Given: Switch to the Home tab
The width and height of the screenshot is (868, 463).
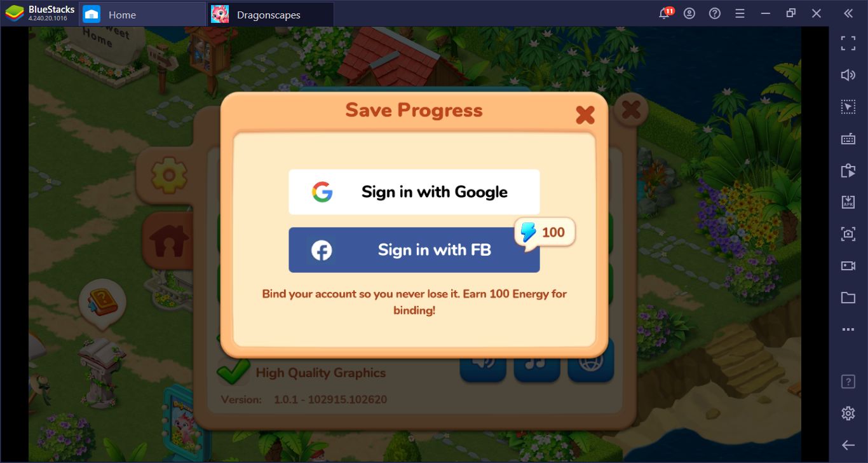Looking at the screenshot, I should 142,14.
